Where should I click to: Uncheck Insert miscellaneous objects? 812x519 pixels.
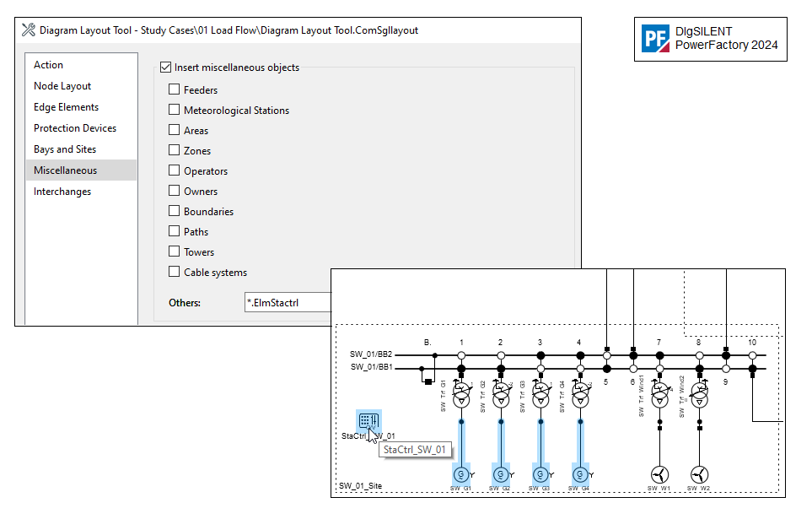tap(165, 67)
